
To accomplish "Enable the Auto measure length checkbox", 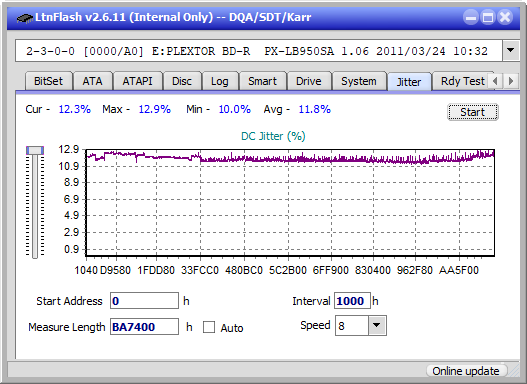I will [209, 327].
